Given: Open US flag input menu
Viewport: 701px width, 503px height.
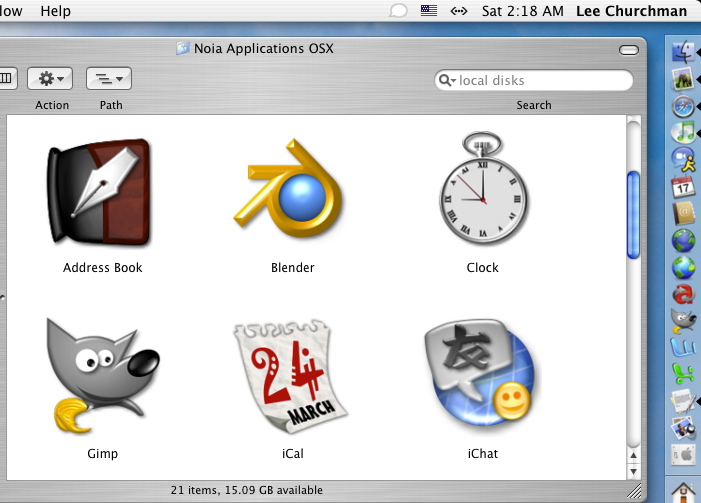Looking at the screenshot, I should coord(428,11).
